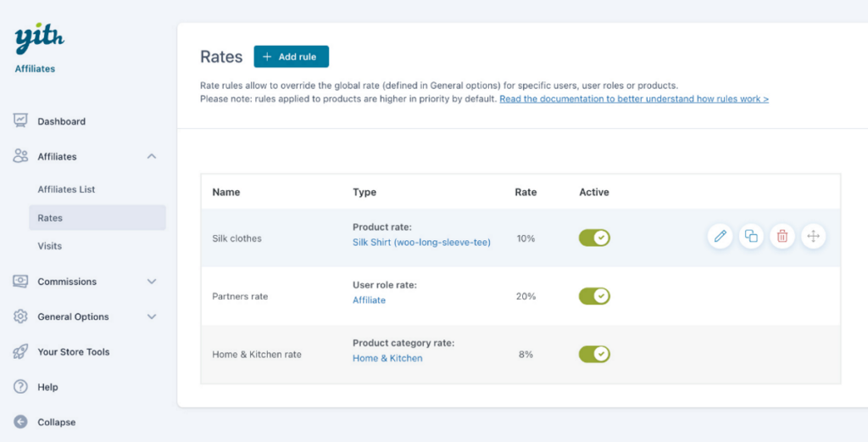Viewport: 868px width, 442px height.
Task: Click the Affiliates people icon
Action: tap(20, 156)
